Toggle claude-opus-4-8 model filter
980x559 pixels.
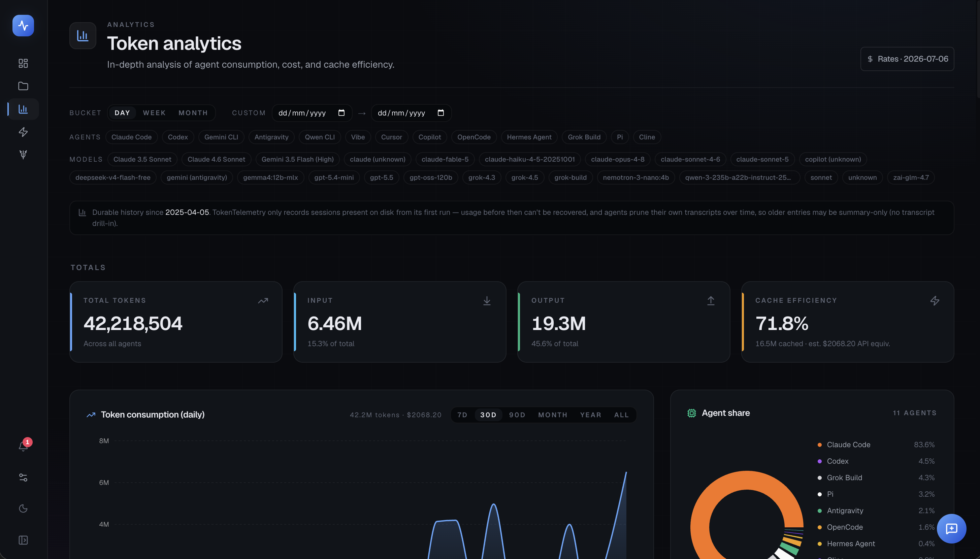coord(618,159)
